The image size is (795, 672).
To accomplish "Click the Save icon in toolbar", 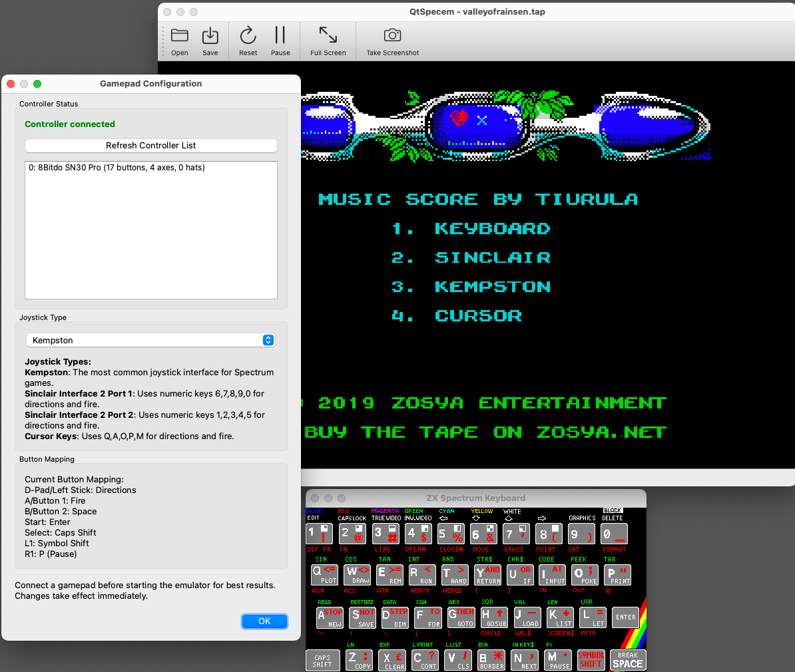I will [x=210, y=36].
